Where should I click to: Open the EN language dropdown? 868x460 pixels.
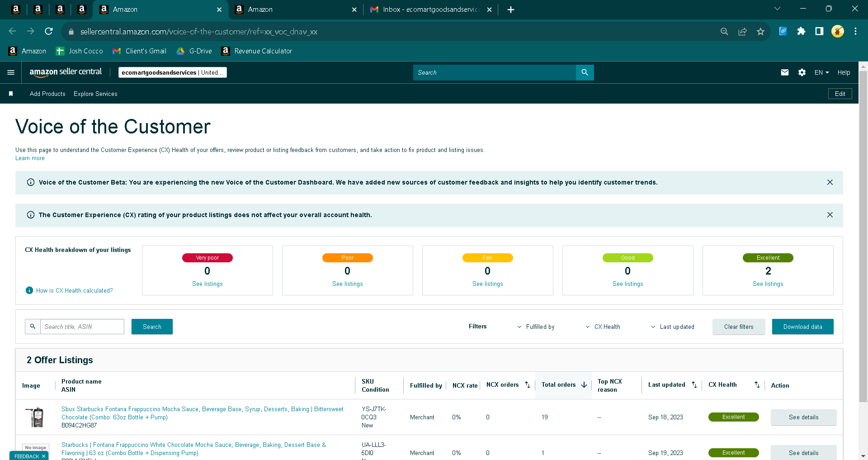click(x=822, y=72)
